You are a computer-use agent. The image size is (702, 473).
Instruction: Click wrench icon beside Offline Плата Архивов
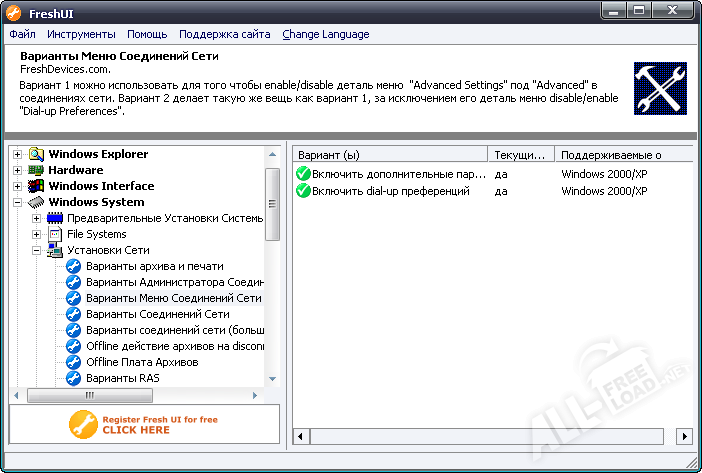(x=73, y=362)
